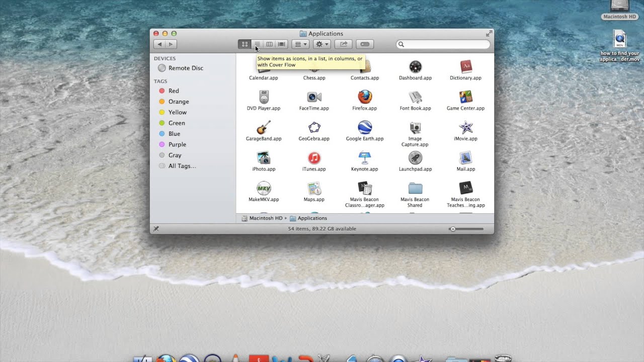
Task: Open Dashboard.app in the Applications window
Action: pos(415,67)
